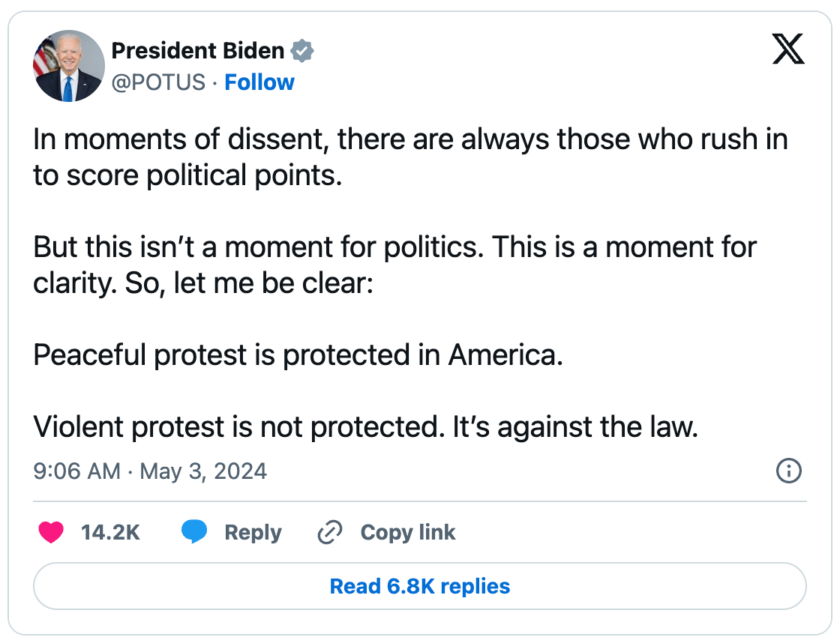Click the Reply text label

coord(253,532)
